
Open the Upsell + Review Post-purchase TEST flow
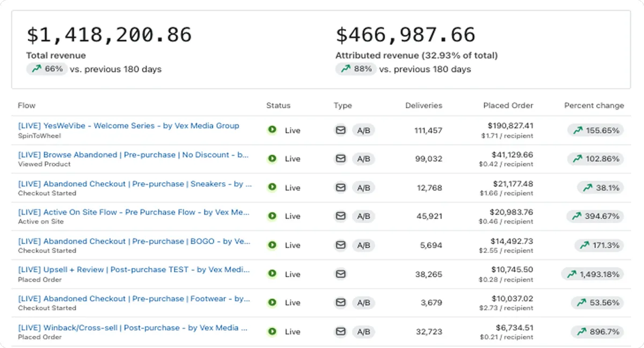point(135,269)
